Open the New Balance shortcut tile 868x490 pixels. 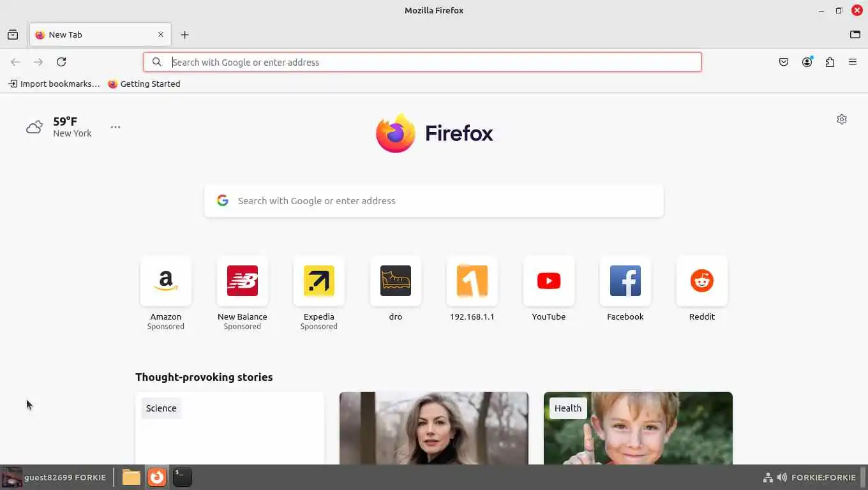click(243, 293)
